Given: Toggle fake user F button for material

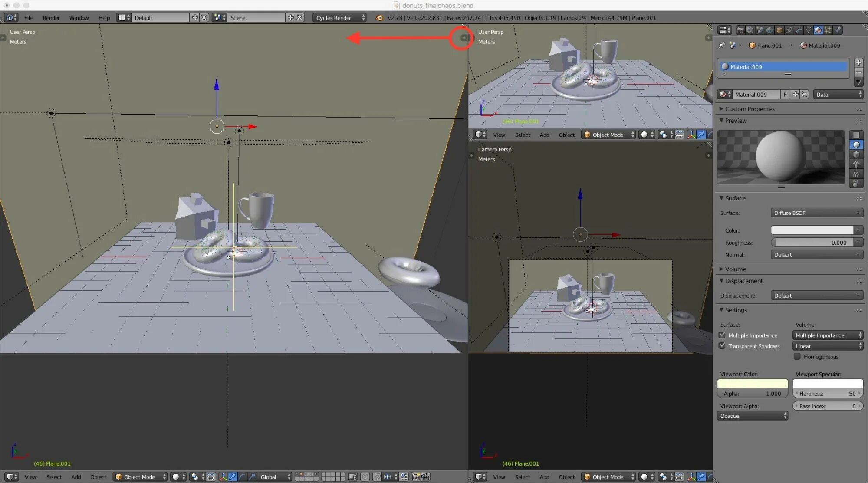Looking at the screenshot, I should 785,94.
